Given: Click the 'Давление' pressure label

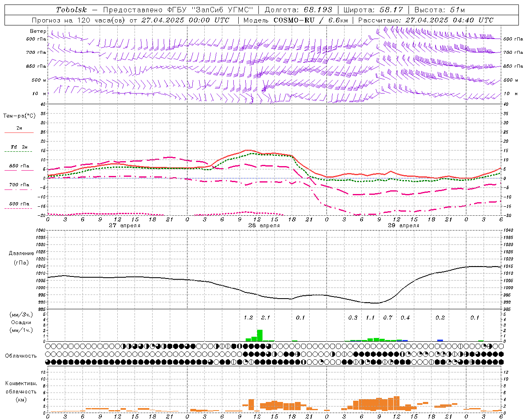Looking at the screenshot, I should tap(21, 253).
